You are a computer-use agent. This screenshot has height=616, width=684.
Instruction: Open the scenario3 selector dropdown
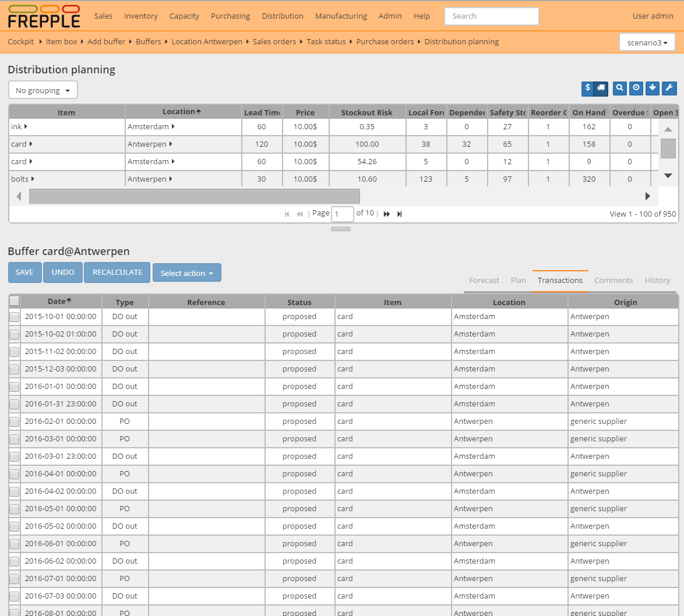click(x=647, y=42)
